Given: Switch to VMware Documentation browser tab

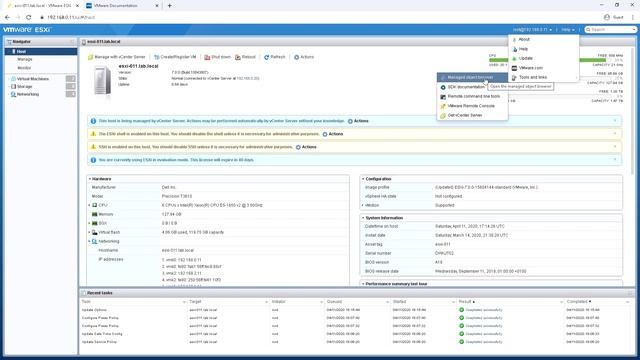Looking at the screenshot, I should pos(122,6).
